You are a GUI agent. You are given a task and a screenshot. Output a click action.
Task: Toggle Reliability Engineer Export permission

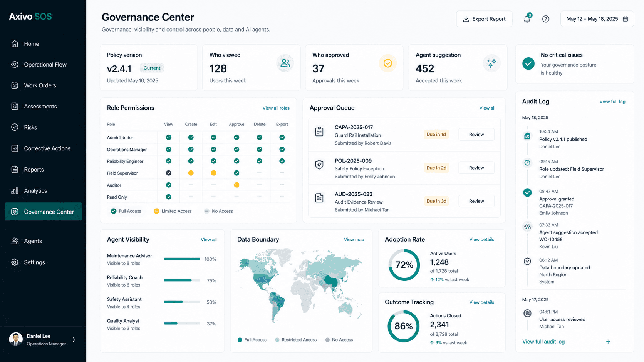pyautogui.click(x=282, y=161)
